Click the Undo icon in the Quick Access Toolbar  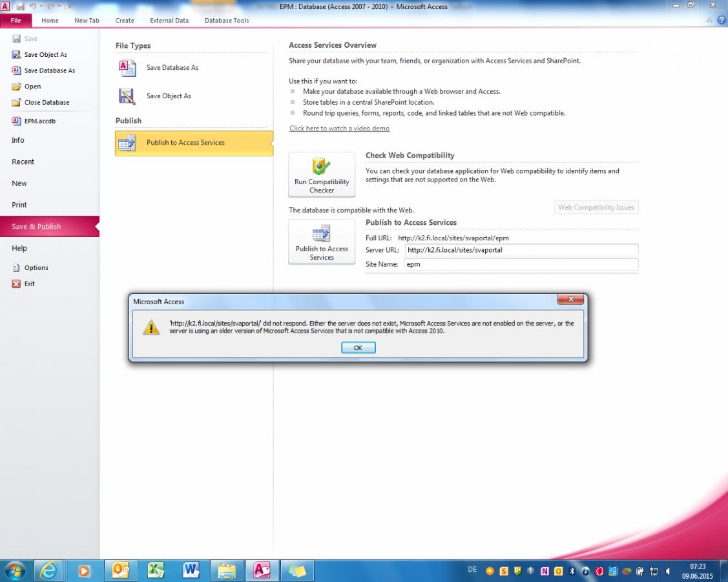tap(33, 6)
